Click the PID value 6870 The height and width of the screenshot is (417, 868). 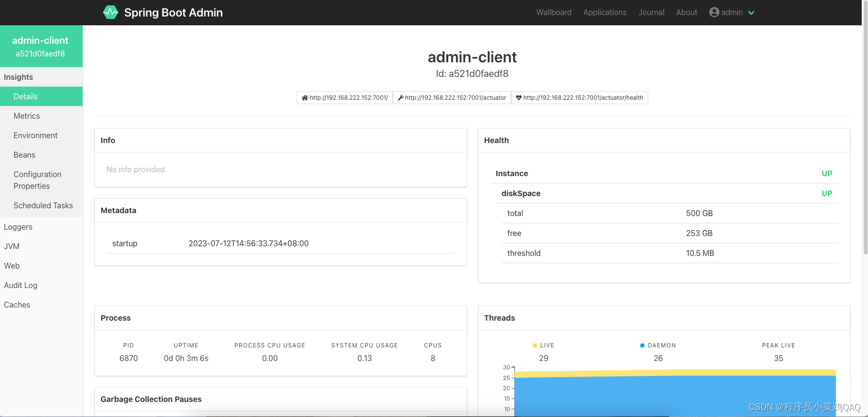(x=128, y=358)
